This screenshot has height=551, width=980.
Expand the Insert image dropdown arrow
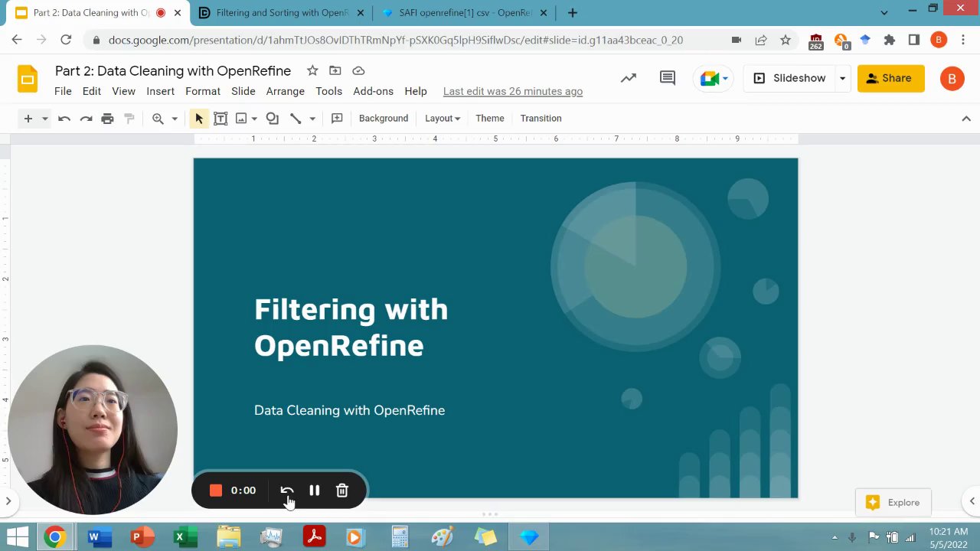coord(254,119)
